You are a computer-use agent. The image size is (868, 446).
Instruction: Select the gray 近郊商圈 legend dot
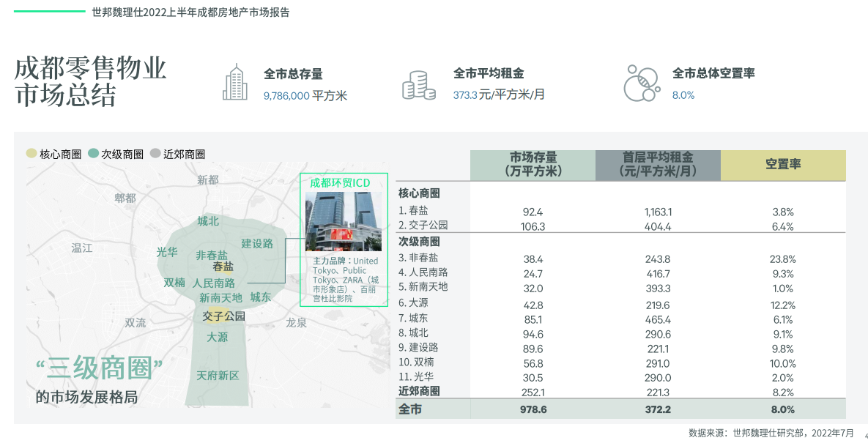click(x=155, y=154)
